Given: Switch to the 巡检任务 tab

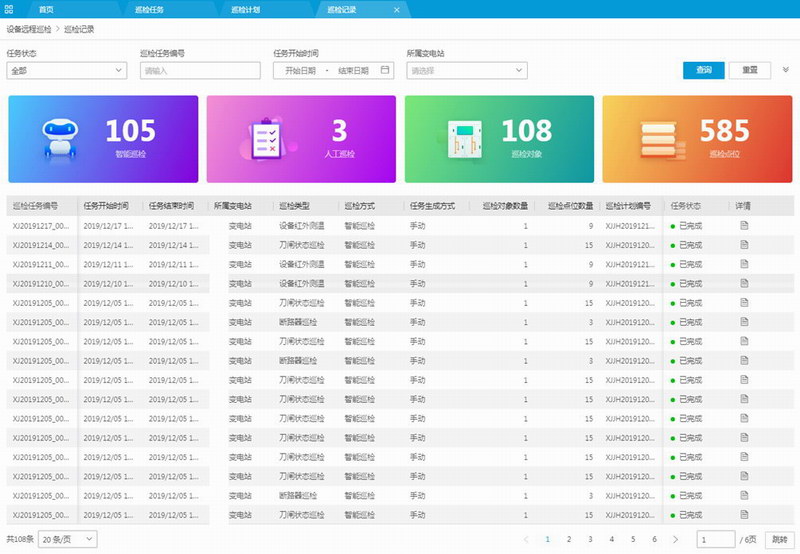Looking at the screenshot, I should [x=152, y=9].
